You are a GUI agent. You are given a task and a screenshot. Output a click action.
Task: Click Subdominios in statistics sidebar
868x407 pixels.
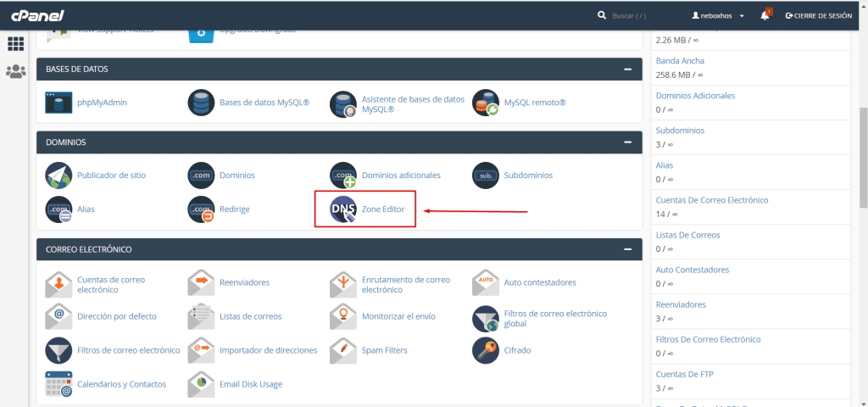click(681, 131)
